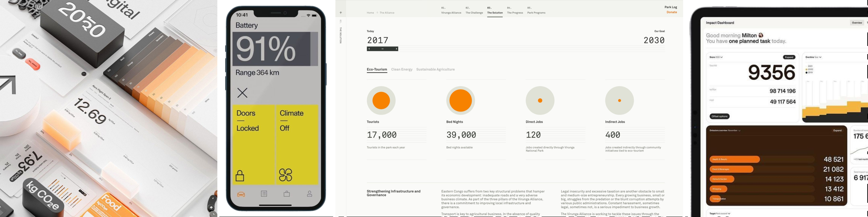Click the Offset options button
Image resolution: width=868 pixels, height=217 pixels.
coord(719,116)
